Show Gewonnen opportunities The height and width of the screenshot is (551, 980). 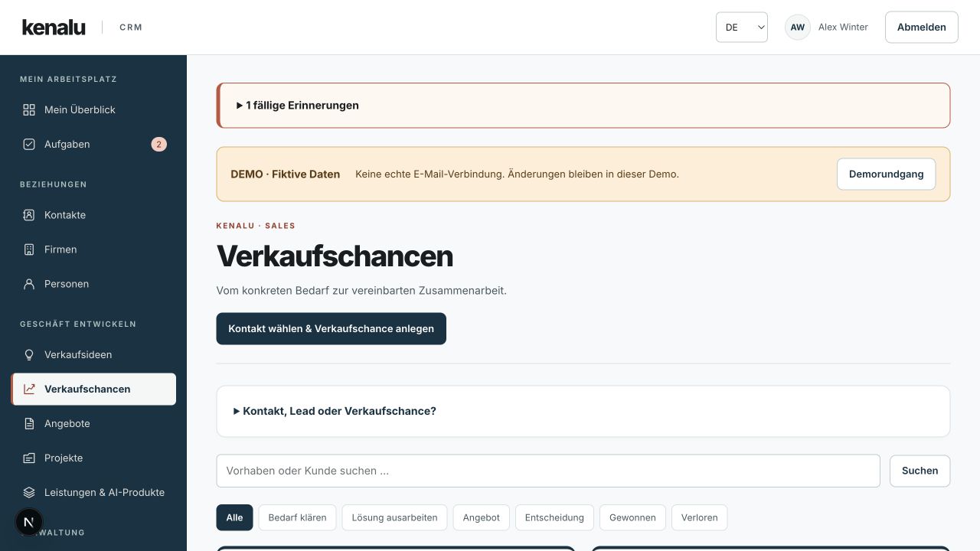(632, 517)
